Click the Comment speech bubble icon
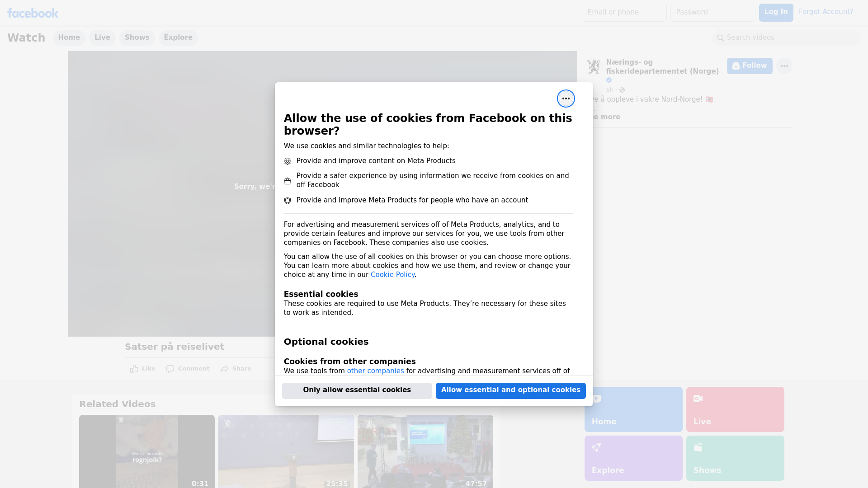 170,369
